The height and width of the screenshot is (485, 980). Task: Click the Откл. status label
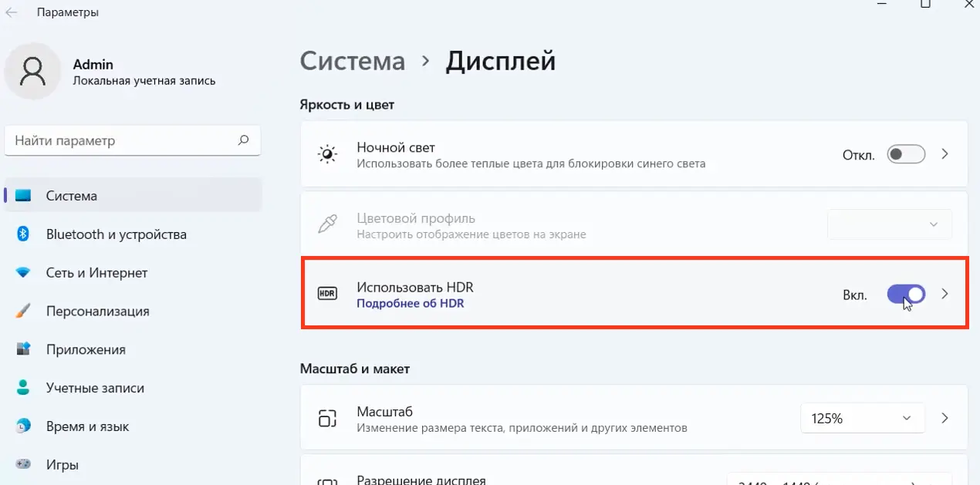859,155
